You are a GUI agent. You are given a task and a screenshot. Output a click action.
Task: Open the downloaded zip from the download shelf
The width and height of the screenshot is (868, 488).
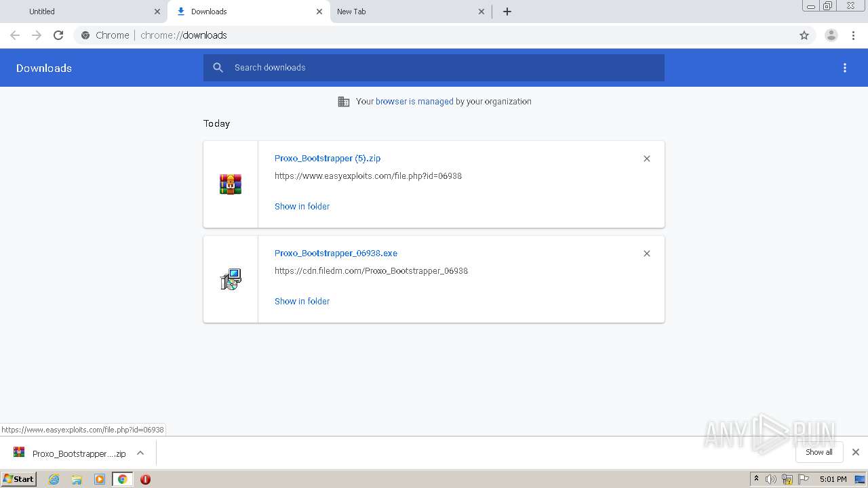pos(70,453)
